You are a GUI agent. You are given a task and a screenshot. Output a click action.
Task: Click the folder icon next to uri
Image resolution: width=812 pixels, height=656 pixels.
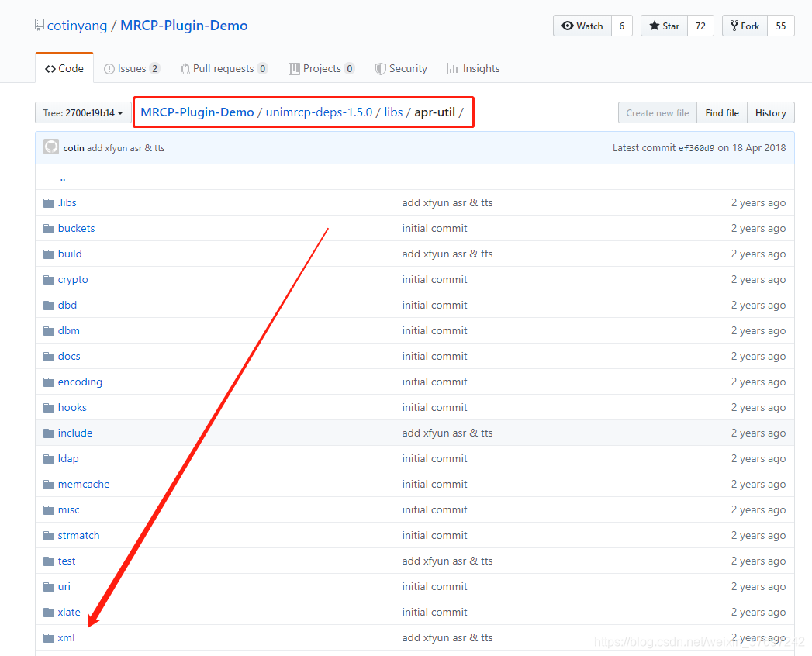(49, 587)
